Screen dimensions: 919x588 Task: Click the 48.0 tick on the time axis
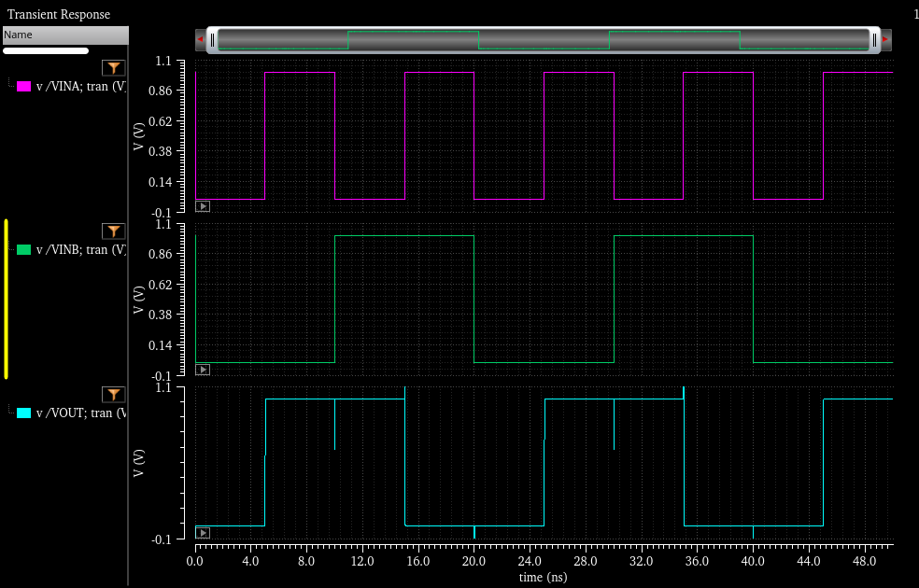coord(865,561)
